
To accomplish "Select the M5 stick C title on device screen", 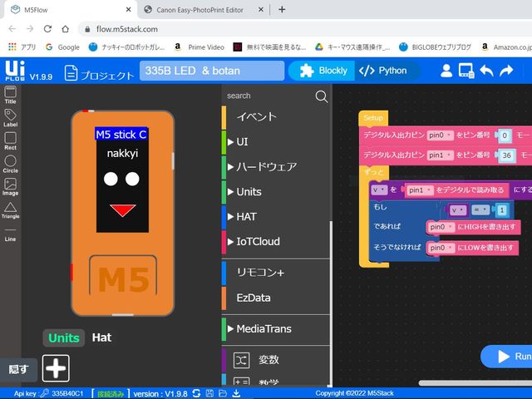I will (x=121, y=135).
